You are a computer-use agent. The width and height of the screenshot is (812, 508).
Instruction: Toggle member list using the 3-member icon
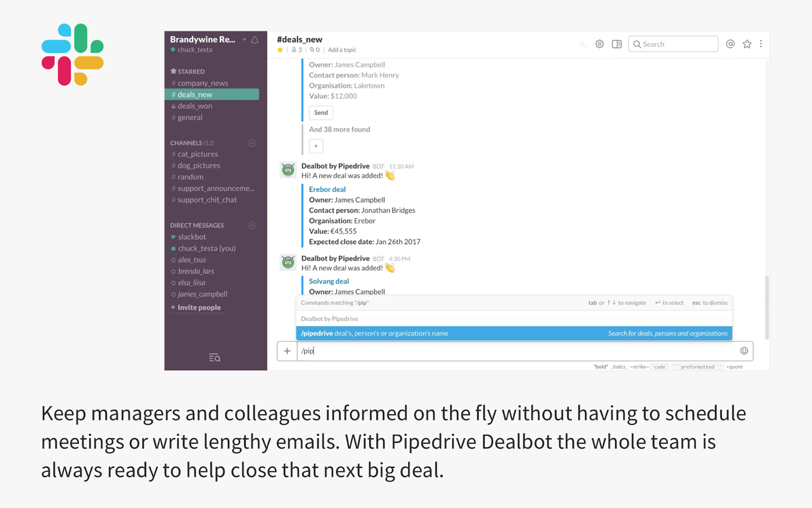(x=295, y=50)
